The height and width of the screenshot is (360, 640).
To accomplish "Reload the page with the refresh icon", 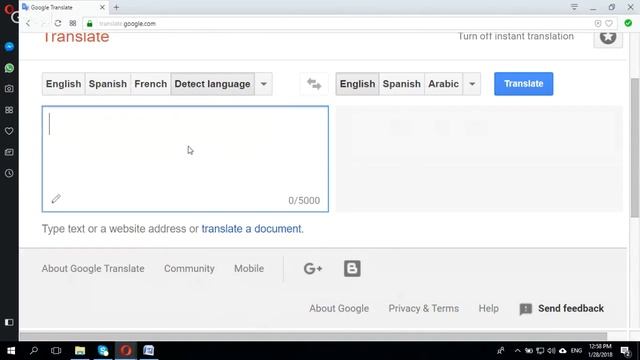I will (58, 23).
